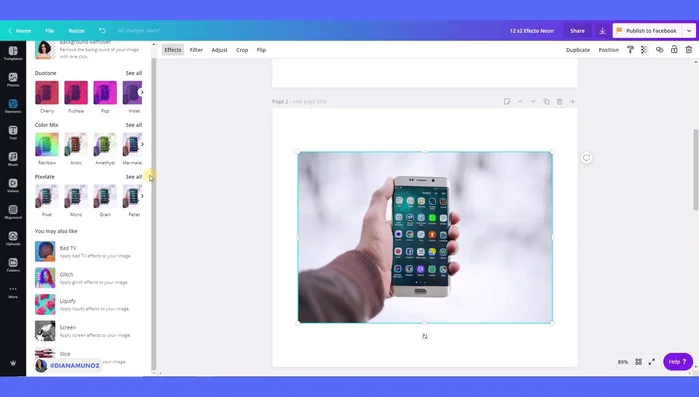
Task: Click the download icon in header
Action: pos(602,31)
